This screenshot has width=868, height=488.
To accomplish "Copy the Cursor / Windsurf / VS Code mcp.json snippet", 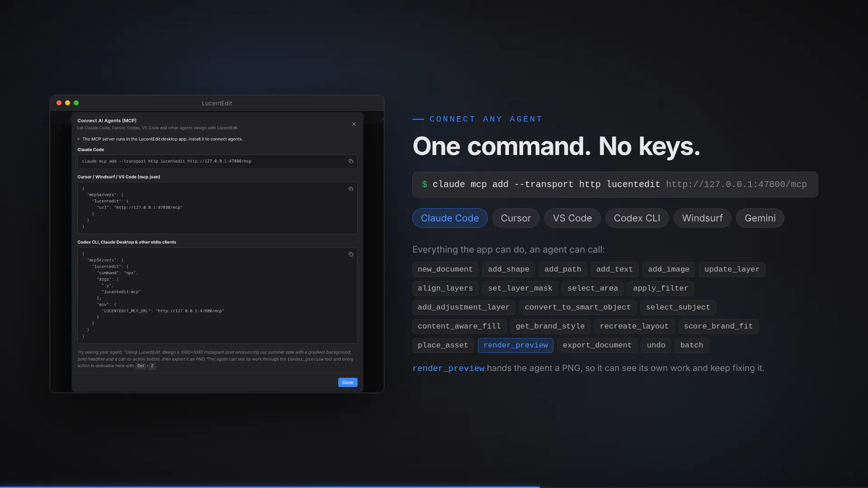I will (351, 189).
